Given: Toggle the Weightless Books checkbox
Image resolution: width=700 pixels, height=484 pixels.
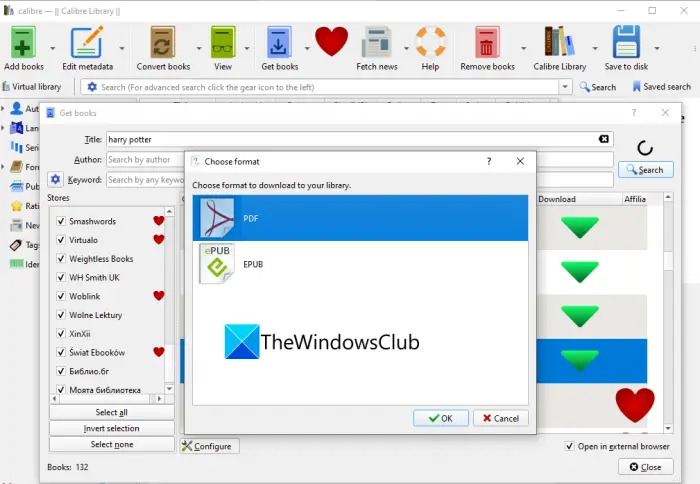Looking at the screenshot, I should 61,259.
